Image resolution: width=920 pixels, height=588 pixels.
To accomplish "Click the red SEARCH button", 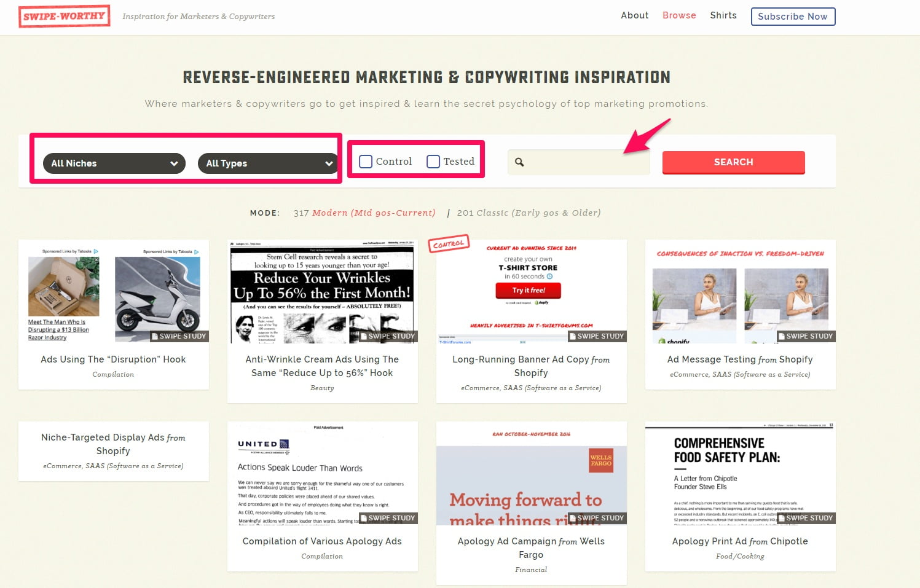I will [733, 162].
